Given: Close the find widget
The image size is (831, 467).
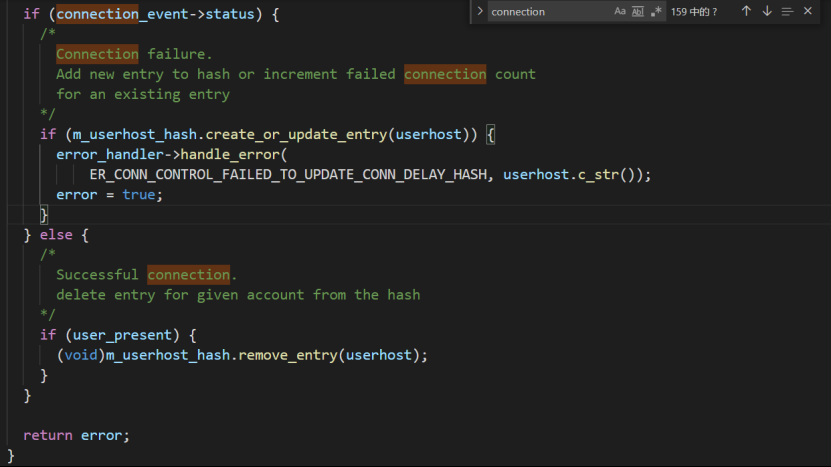Looking at the screenshot, I should coord(808,11).
